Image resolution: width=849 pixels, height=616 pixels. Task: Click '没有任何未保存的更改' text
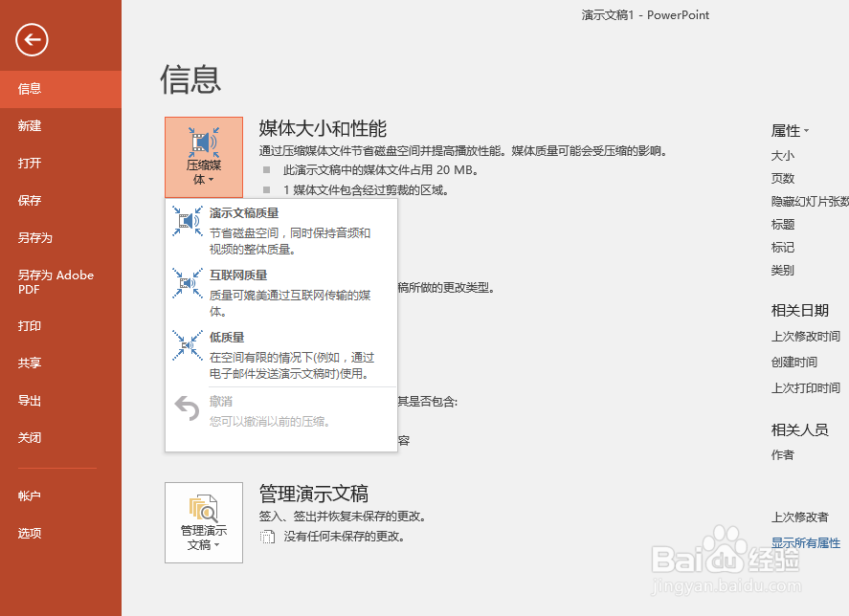coord(344,537)
